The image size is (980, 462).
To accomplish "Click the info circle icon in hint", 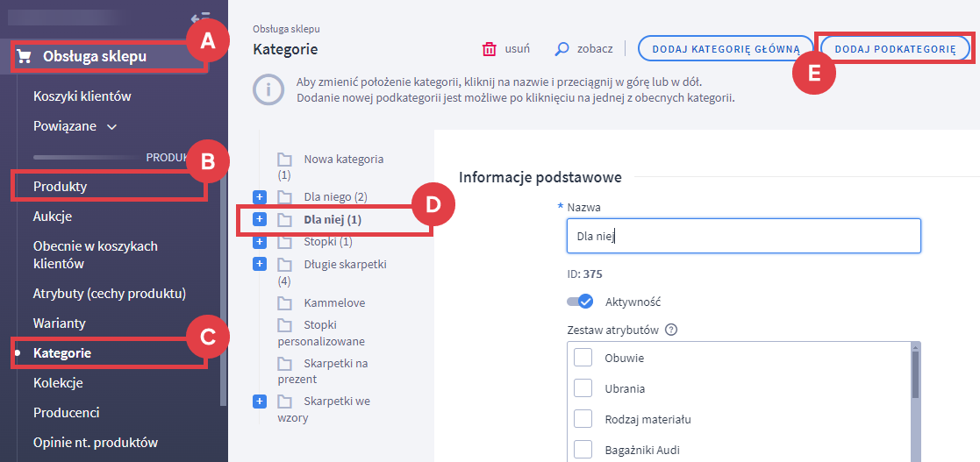I will tap(268, 89).
